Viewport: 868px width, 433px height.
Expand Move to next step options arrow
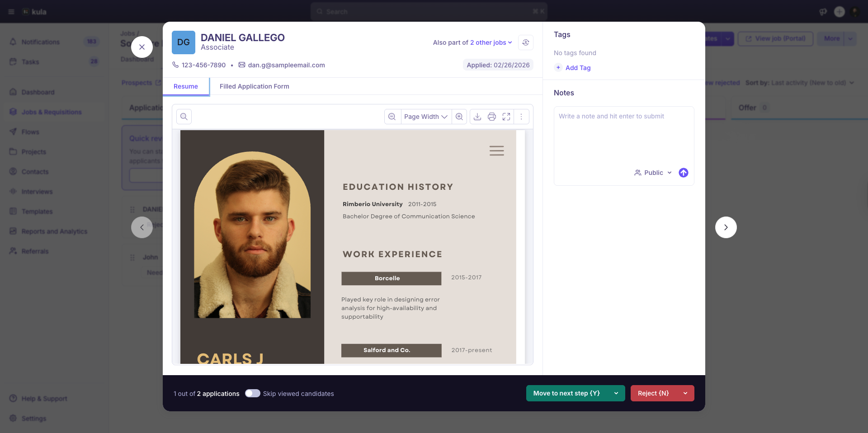click(616, 393)
